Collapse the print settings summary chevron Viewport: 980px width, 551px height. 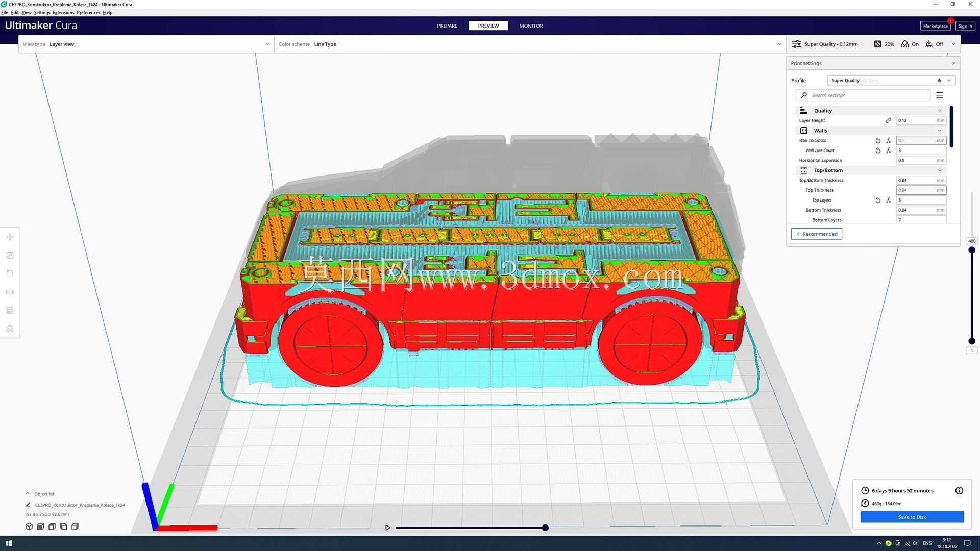[953, 44]
